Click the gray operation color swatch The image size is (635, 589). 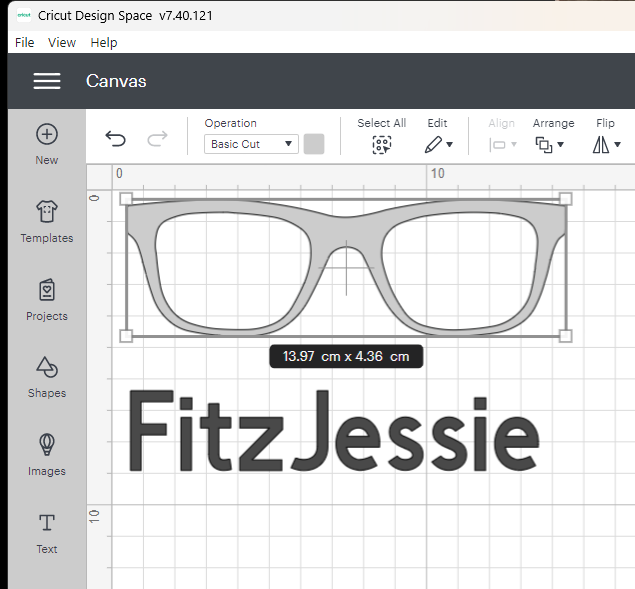click(x=314, y=144)
